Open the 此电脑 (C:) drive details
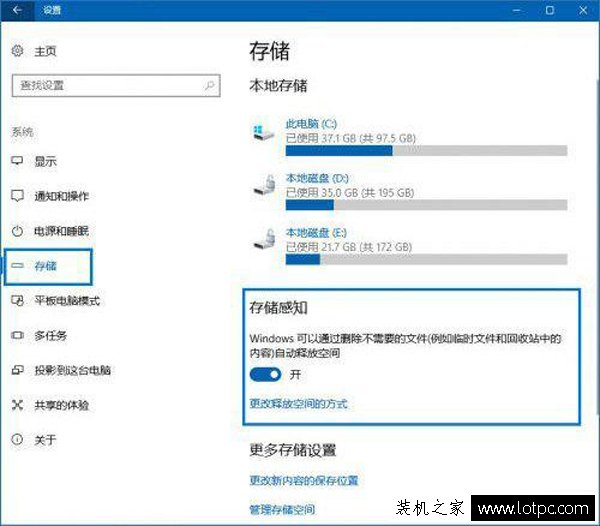 point(311,124)
